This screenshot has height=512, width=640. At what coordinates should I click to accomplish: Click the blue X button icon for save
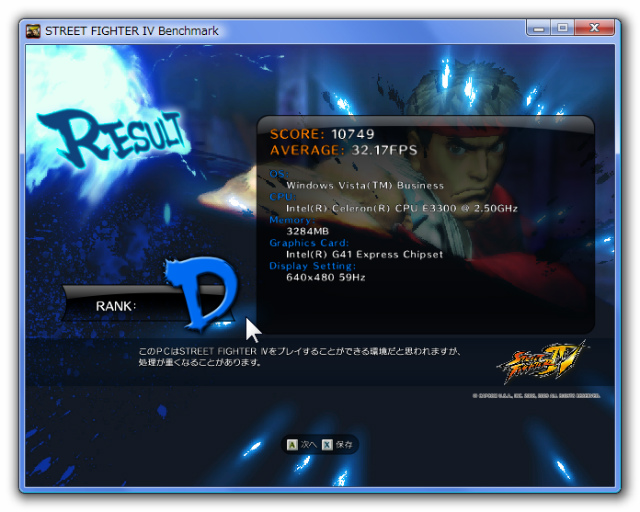coord(327,445)
